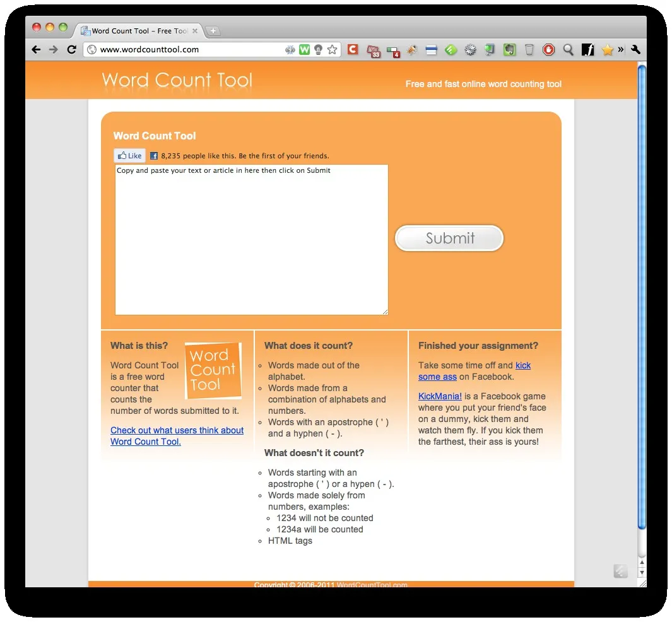Click inside the text entry box for pasting
The image size is (672, 622).
coord(252,240)
